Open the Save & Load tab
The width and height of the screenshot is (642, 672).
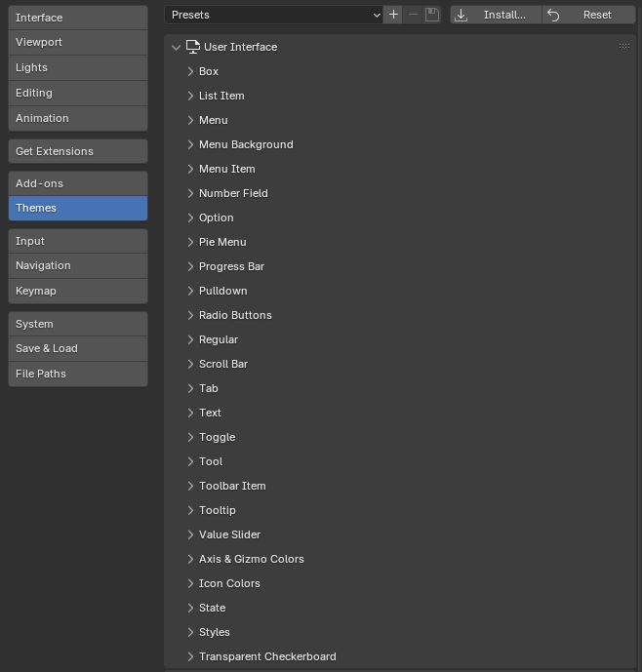pos(78,348)
